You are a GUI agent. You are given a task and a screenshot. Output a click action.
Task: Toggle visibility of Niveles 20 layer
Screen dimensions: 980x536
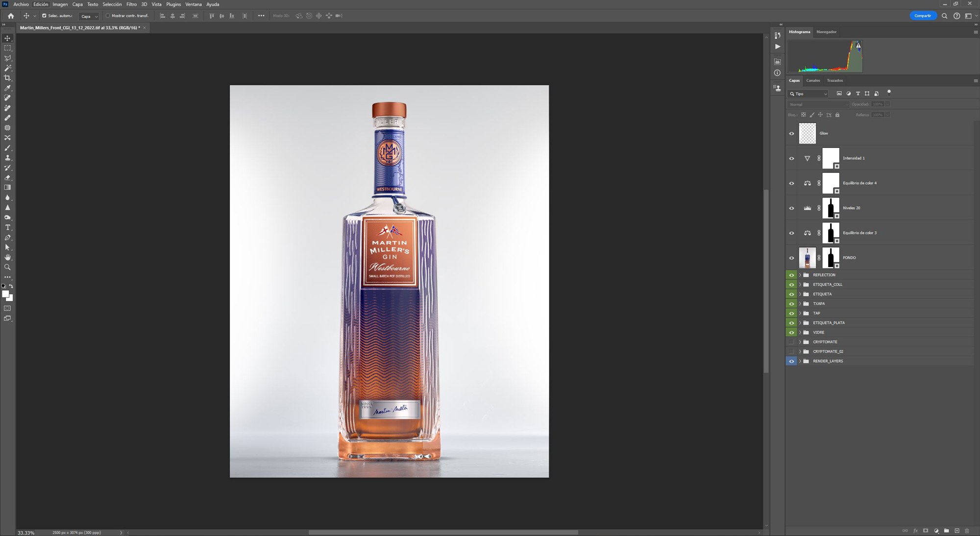(791, 208)
